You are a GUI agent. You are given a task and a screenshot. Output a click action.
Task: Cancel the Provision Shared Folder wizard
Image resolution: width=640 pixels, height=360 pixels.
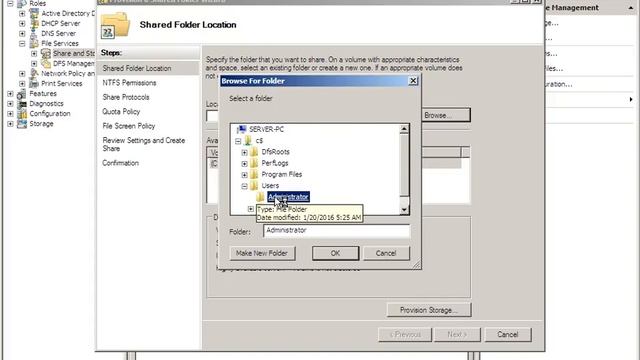click(508, 335)
